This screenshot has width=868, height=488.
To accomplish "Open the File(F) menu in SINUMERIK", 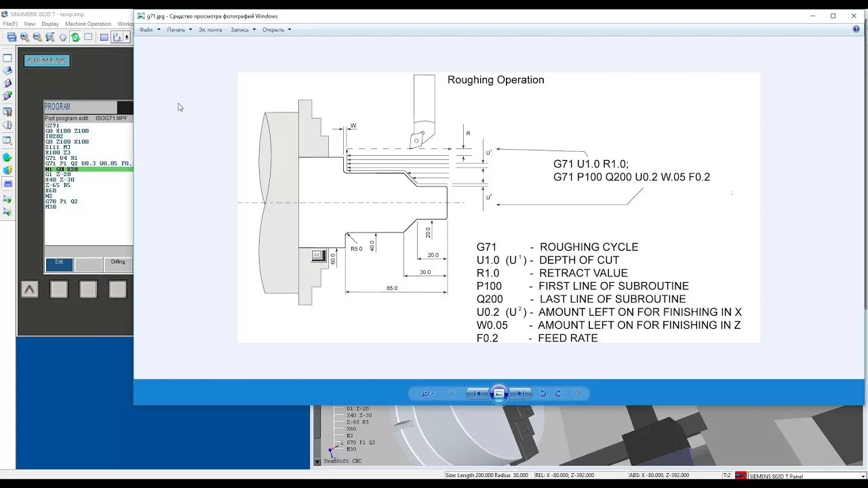I will 10,24.
